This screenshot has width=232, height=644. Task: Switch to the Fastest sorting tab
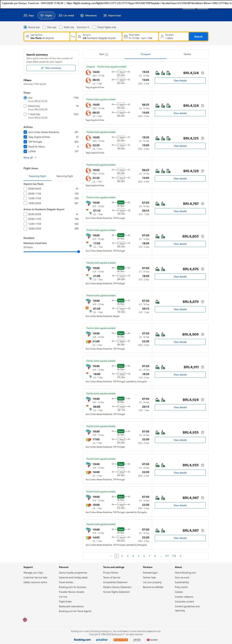pyautogui.click(x=187, y=54)
